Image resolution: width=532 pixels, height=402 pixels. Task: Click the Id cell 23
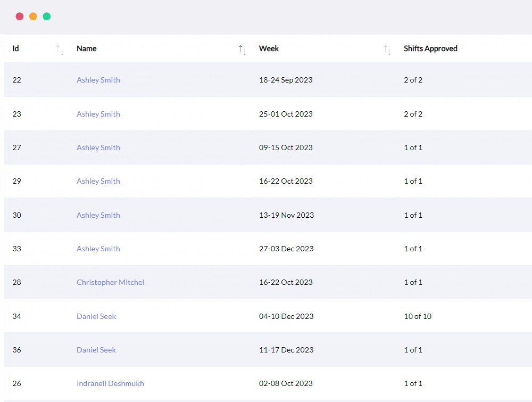16,114
